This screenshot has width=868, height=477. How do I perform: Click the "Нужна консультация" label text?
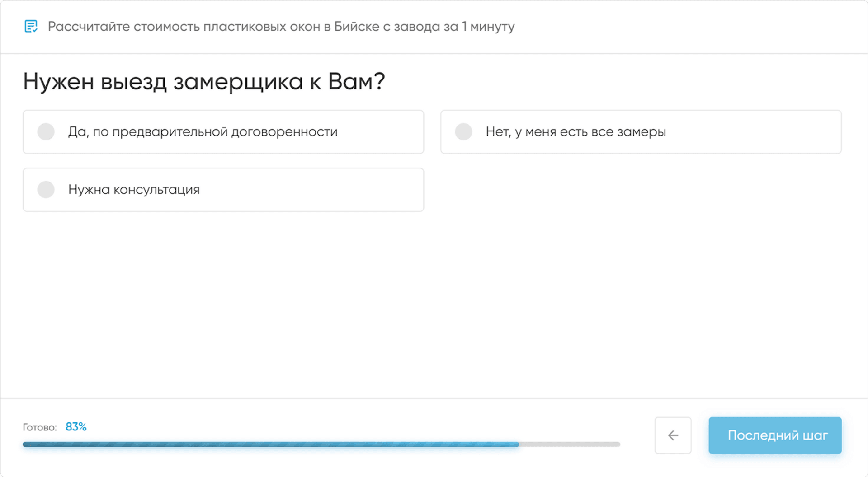(x=134, y=190)
